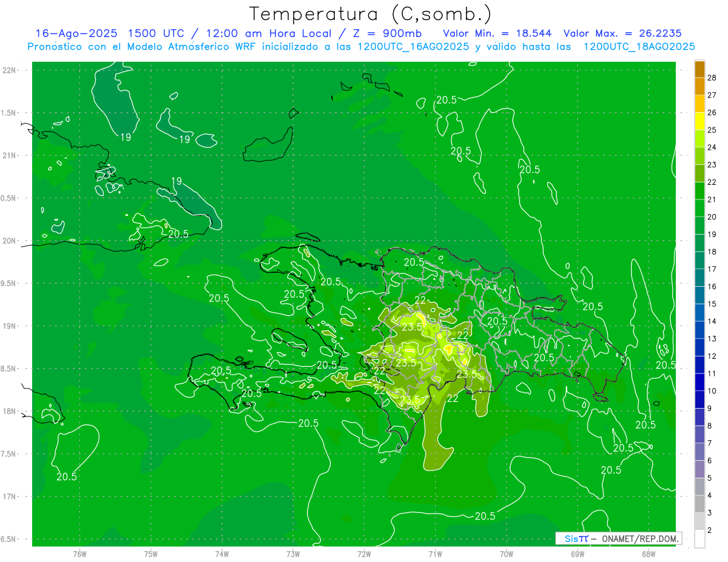Pick the purple swatch between 5 and 6
728x562 pixels.
point(699,469)
